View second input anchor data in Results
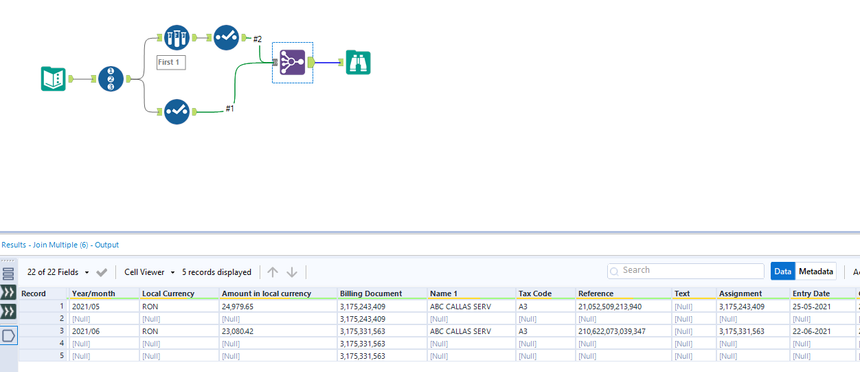 [x=9, y=312]
